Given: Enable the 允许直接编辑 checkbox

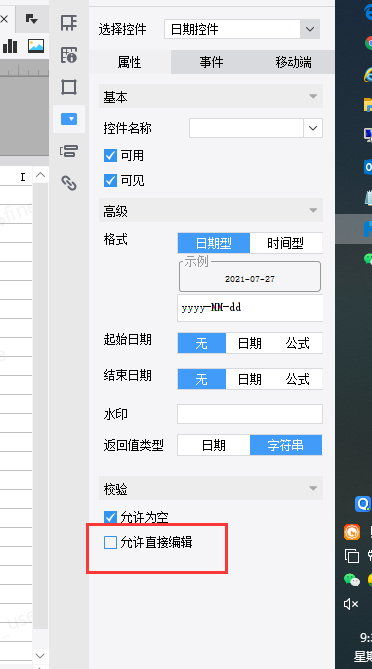Looking at the screenshot, I should pyautogui.click(x=110, y=542).
